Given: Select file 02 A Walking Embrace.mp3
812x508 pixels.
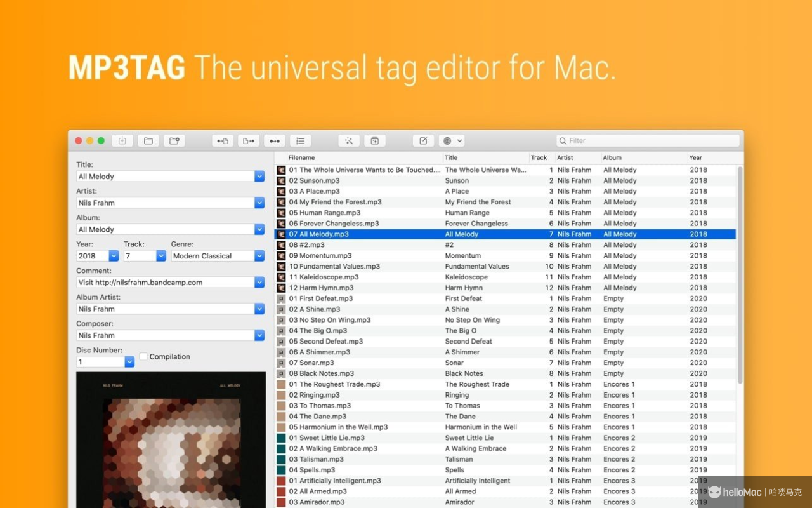Looking at the screenshot, I should 333,448.
